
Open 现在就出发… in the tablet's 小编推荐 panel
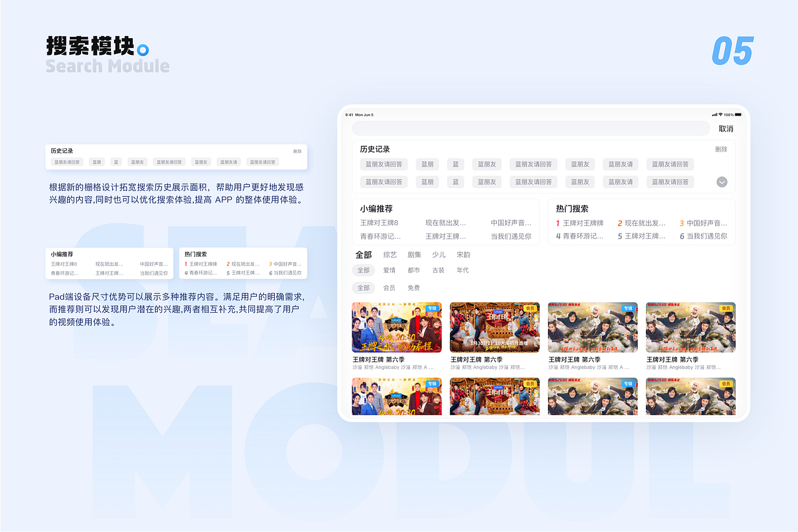(446, 223)
